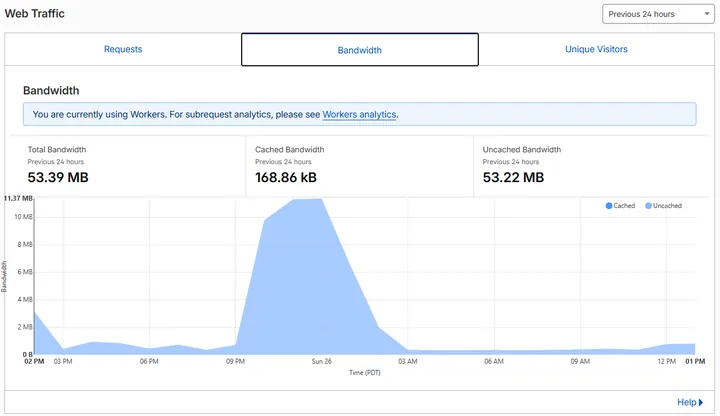Image resolution: width=720 pixels, height=416 pixels.
Task: Click the 06 AM x-axis label
Action: [x=494, y=361]
